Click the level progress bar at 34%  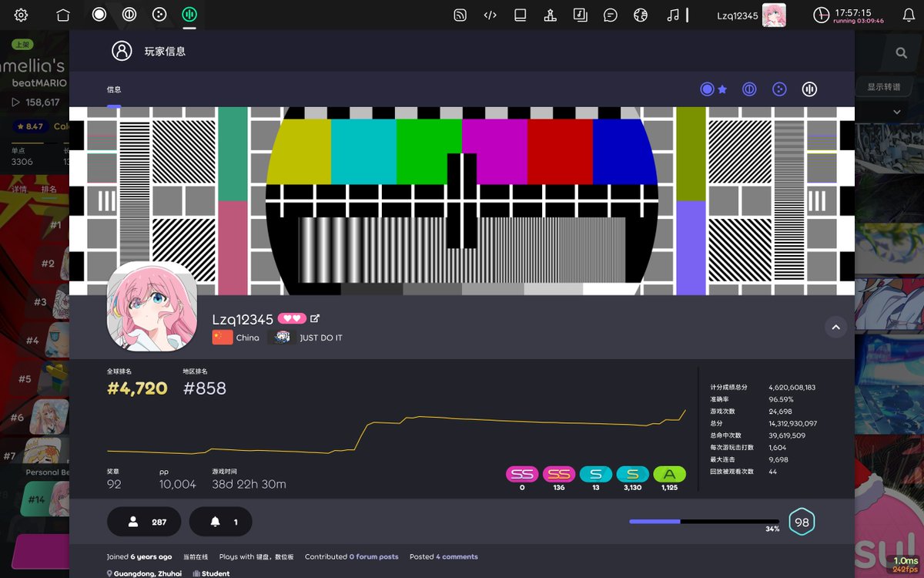click(x=704, y=522)
